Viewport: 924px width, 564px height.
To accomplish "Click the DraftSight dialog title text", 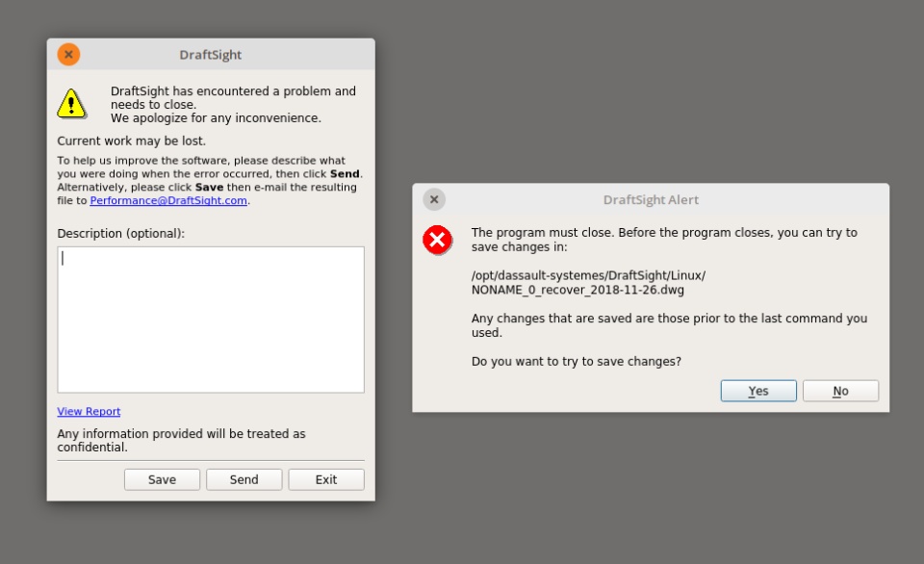I will 211,55.
